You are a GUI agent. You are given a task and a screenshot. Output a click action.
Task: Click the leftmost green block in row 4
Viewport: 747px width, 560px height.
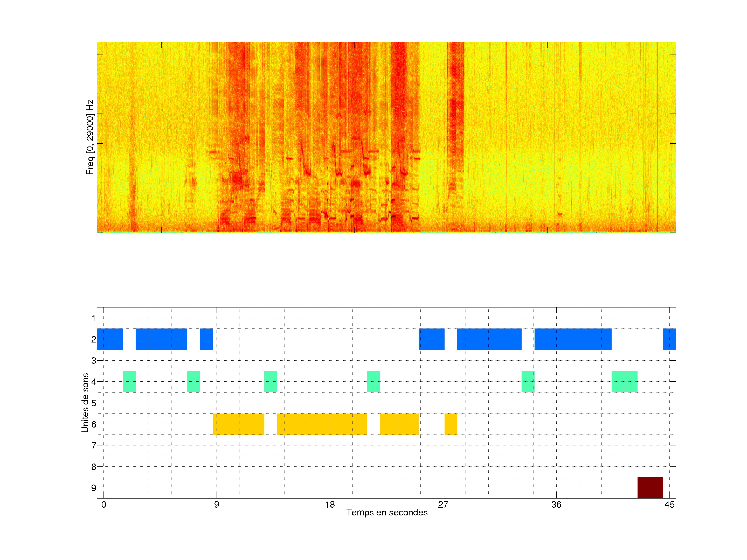[129, 381]
